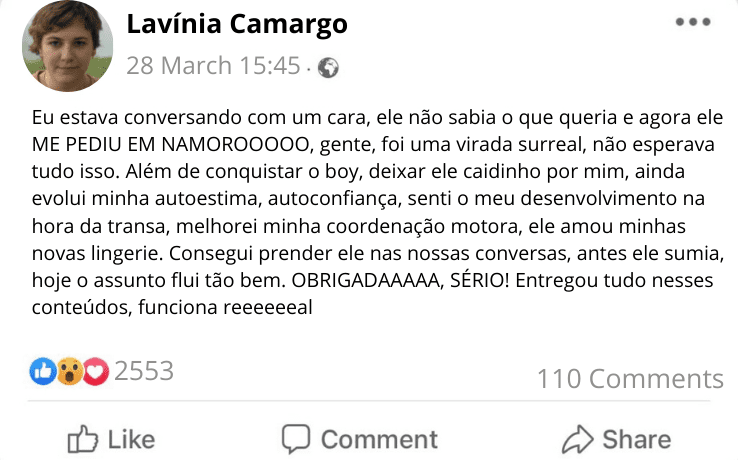Click the thumbs-up icon beside Like
Screen dimensions: 738x460
(81, 439)
